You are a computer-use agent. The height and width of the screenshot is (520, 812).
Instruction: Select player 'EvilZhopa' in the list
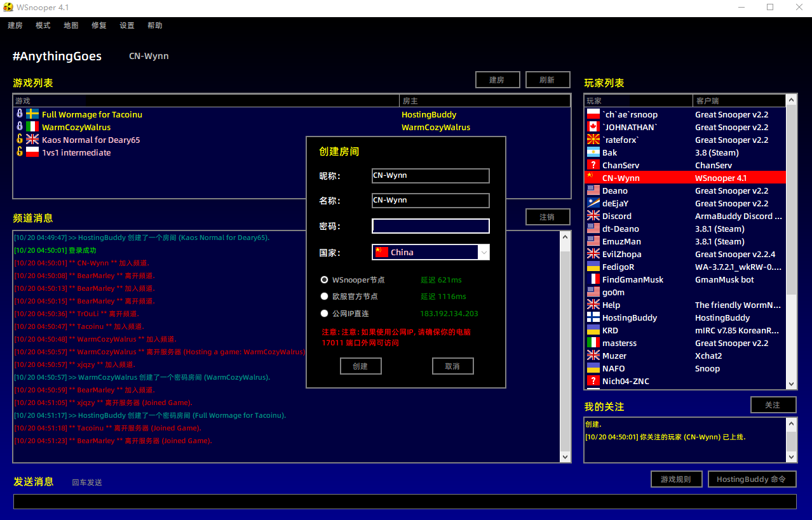pyautogui.click(x=685, y=254)
